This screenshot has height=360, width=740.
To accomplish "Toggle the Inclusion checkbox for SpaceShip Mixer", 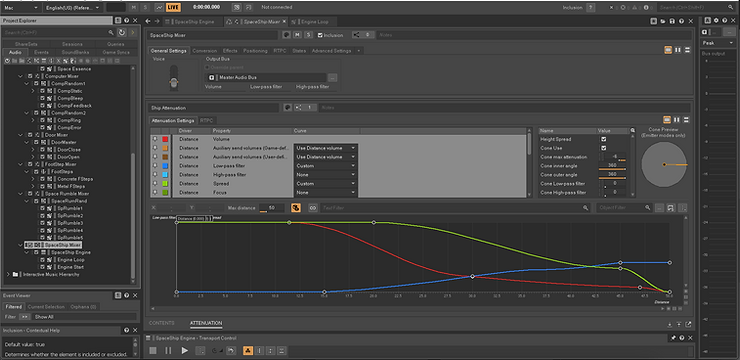I will [x=320, y=35].
